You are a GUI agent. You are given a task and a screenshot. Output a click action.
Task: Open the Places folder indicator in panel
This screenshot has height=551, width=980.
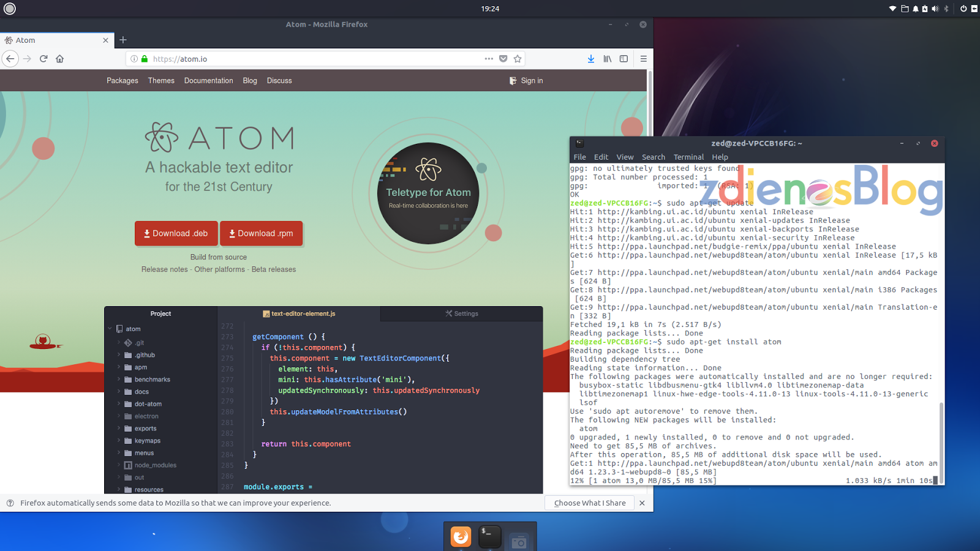(x=905, y=9)
